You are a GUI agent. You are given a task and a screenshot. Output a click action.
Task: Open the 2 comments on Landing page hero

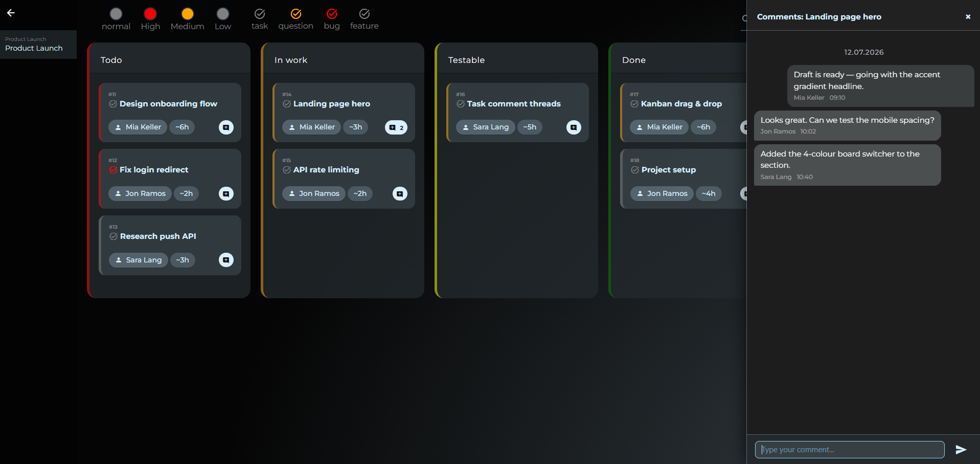[396, 127]
